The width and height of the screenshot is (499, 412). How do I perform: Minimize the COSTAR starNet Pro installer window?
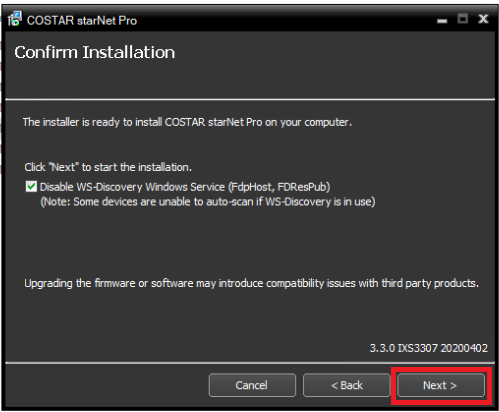(x=442, y=20)
